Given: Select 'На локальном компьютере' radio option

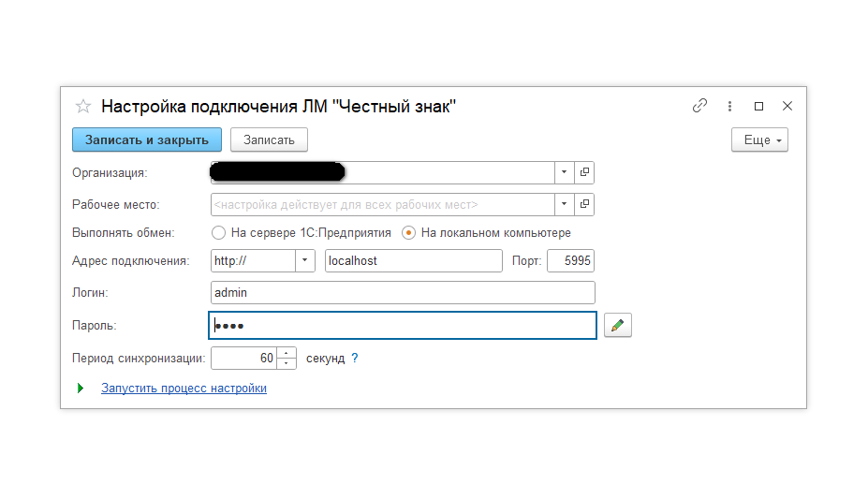Looking at the screenshot, I should [408, 232].
